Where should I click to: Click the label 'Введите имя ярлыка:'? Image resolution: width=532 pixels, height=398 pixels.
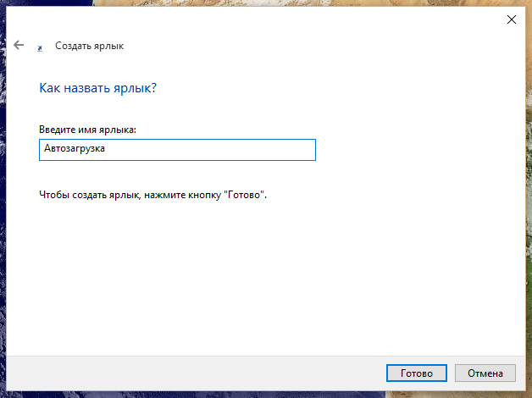point(87,130)
